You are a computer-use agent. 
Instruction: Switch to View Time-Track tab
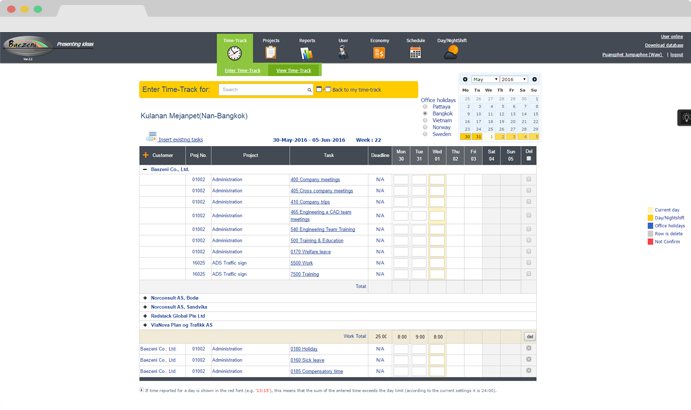(293, 71)
